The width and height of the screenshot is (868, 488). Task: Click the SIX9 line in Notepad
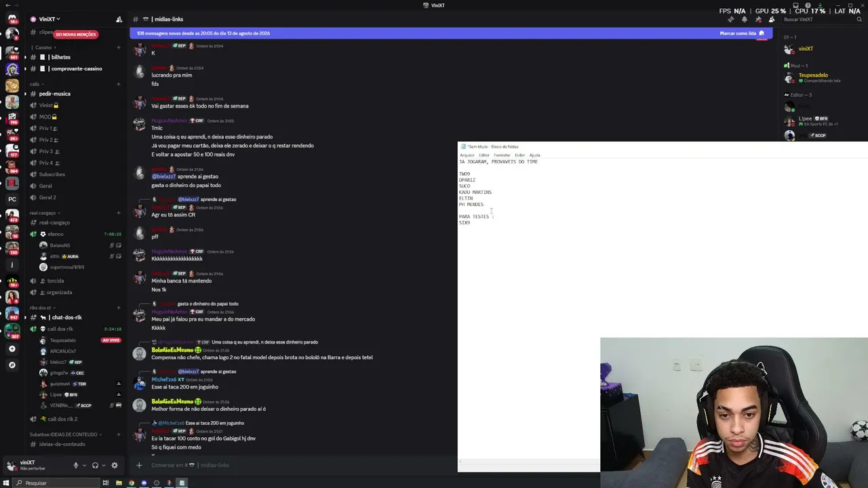[x=465, y=222]
